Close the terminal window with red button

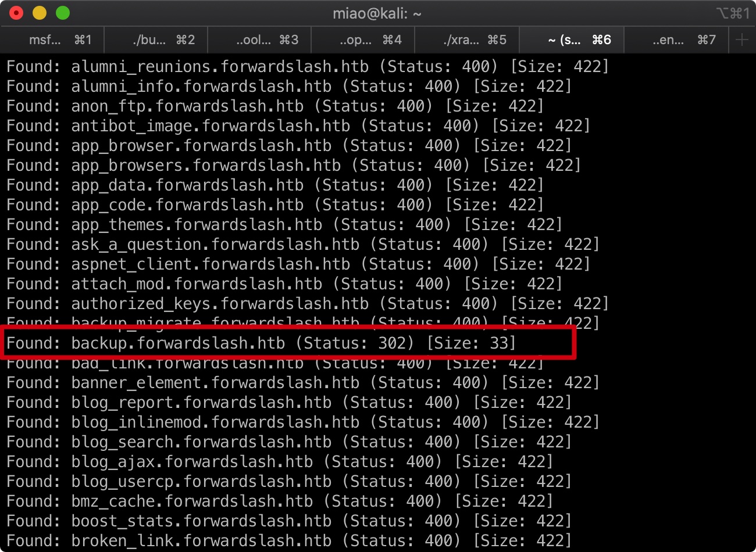(16, 13)
